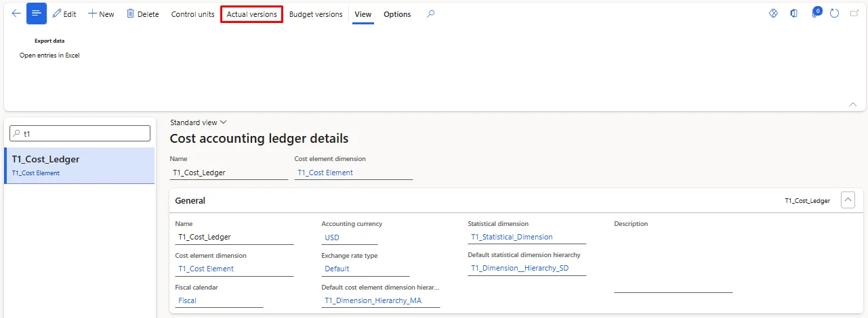
Task: Follow the header T1_Cost Element link
Action: 324,173
